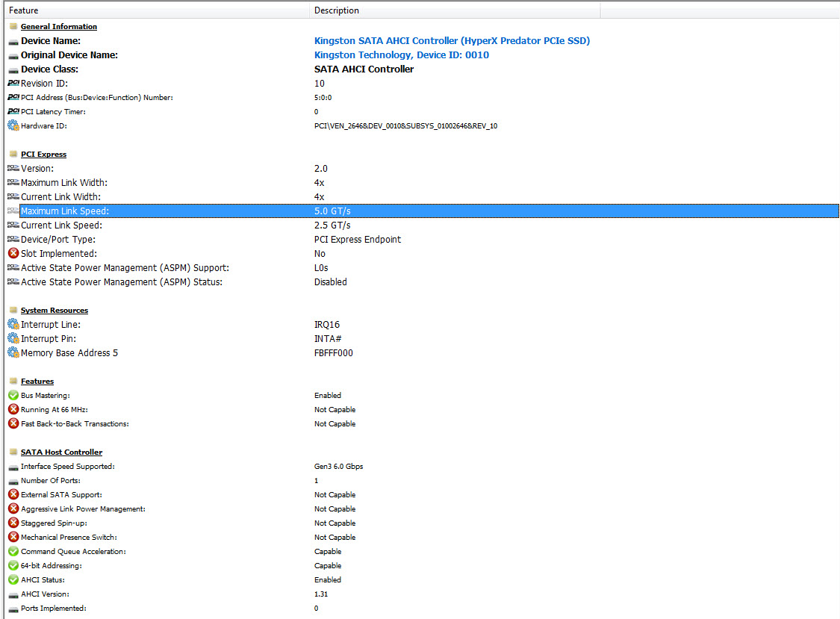Select the 'Revision ID:' row label
This screenshot has width=840, height=619.
[45, 83]
